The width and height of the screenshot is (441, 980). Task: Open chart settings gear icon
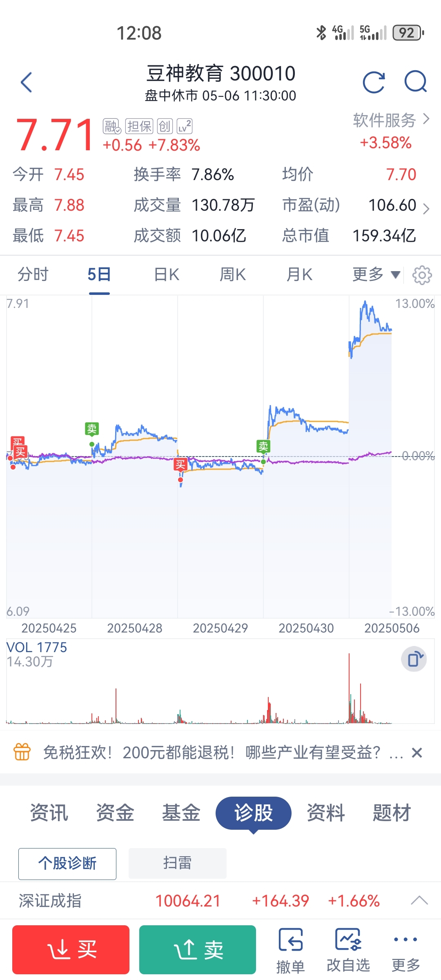tap(422, 275)
